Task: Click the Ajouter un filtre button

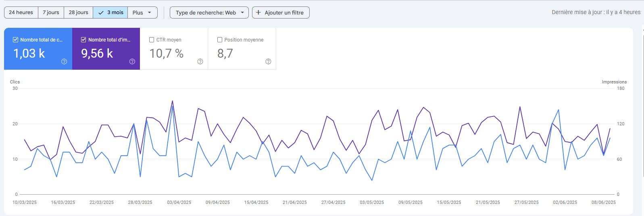Action: tap(281, 12)
